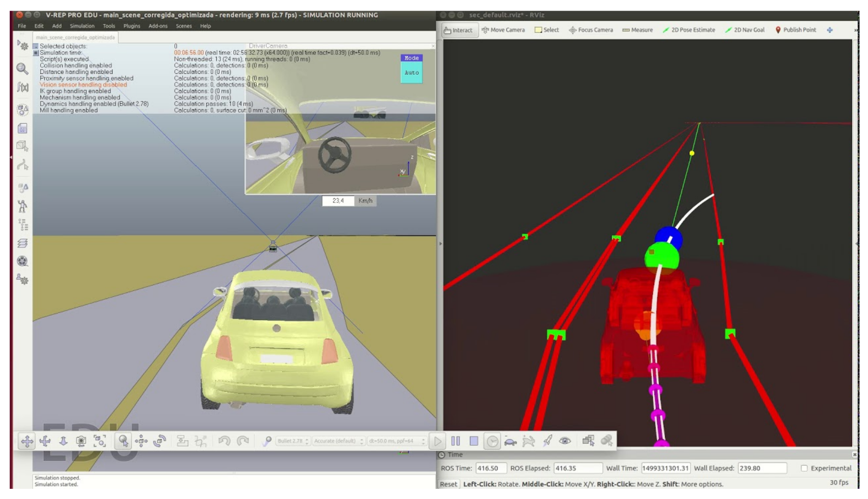
Task: Click the Reset button in RViz
Action: click(x=448, y=484)
